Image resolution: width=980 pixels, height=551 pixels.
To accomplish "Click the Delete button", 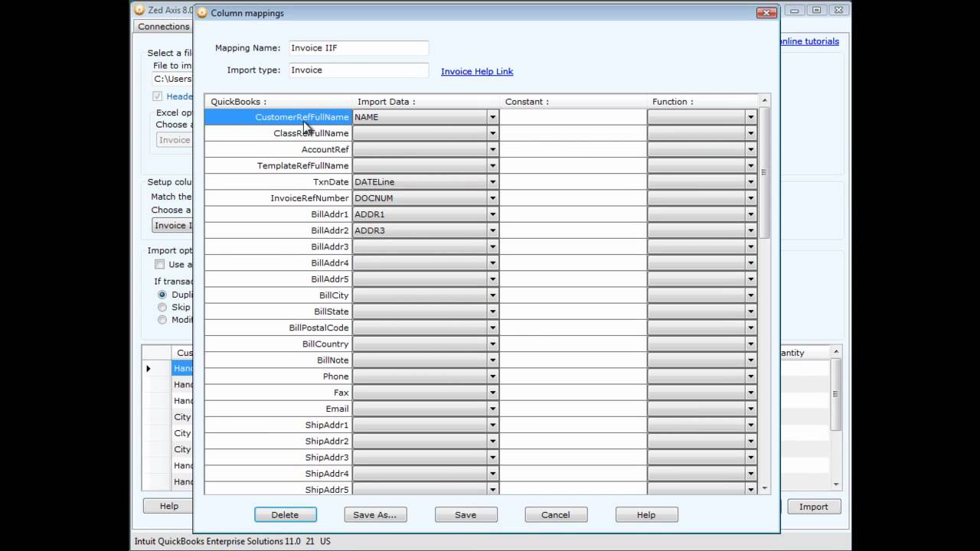I will pyautogui.click(x=285, y=515).
